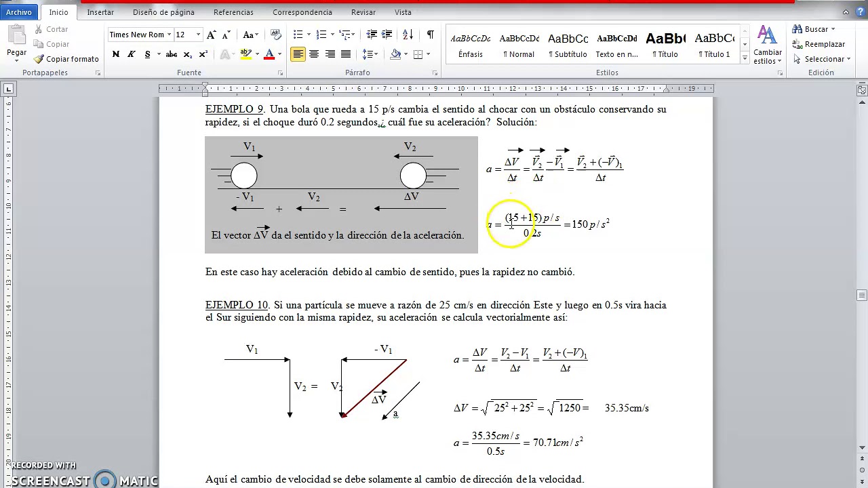Toggle strikethrough abc formatting
The height and width of the screenshot is (488, 868).
coord(172,54)
